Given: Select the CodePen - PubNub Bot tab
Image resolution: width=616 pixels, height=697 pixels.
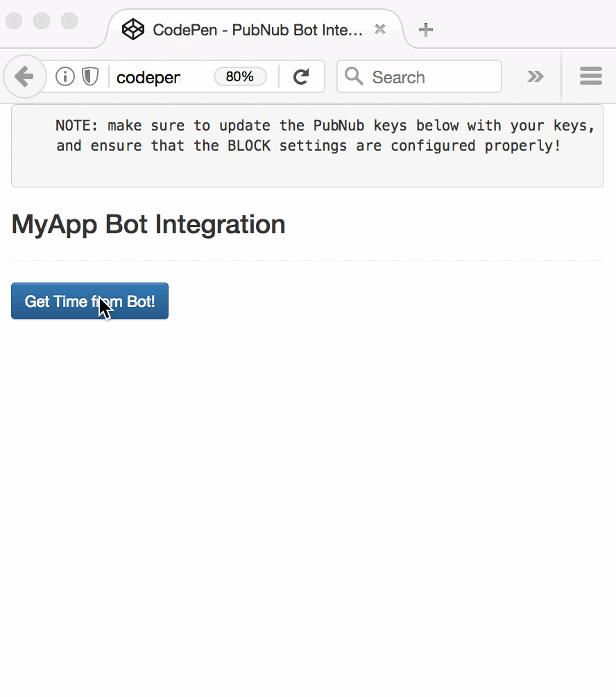Looking at the screenshot, I should coord(257,30).
